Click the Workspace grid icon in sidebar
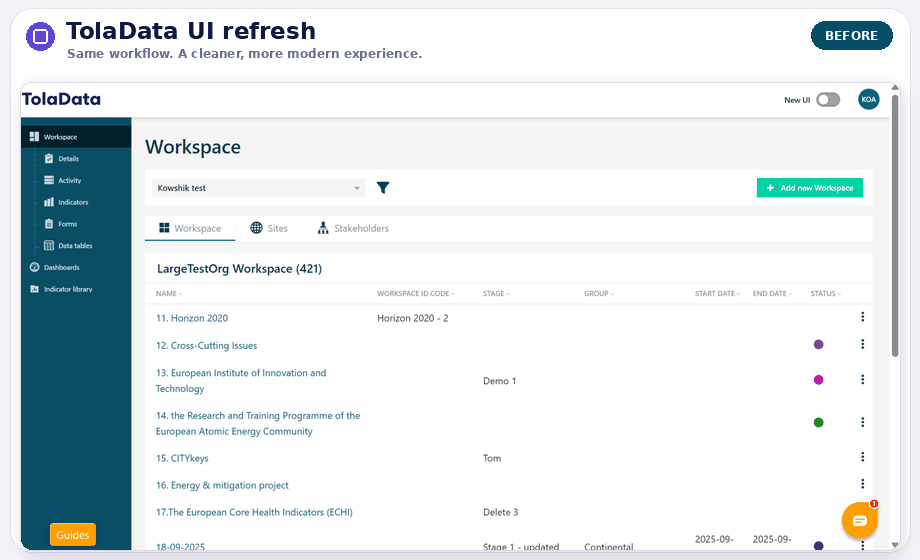Viewport: 920px width, 560px height. coord(35,137)
